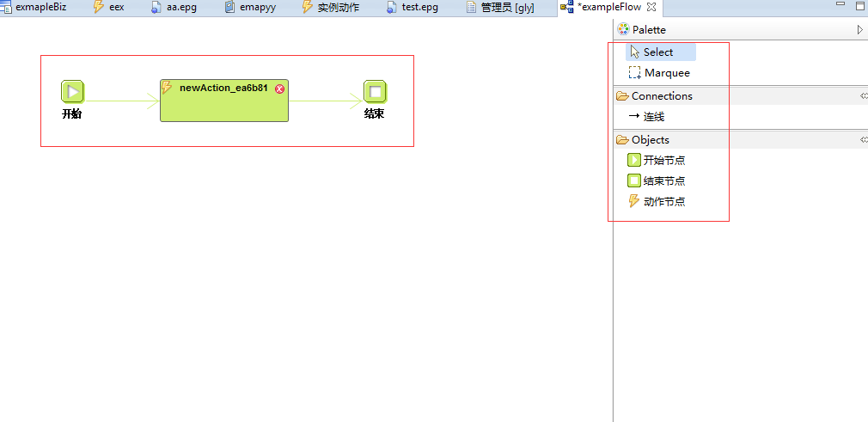
Task: Click the Palette header icon
Action: [623, 29]
